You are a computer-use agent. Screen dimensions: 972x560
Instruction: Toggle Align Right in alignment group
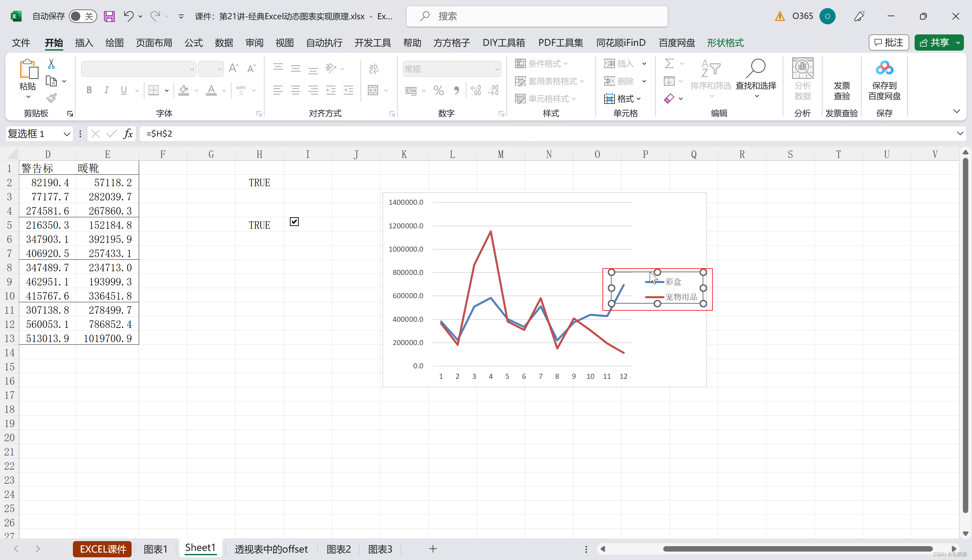click(x=313, y=90)
